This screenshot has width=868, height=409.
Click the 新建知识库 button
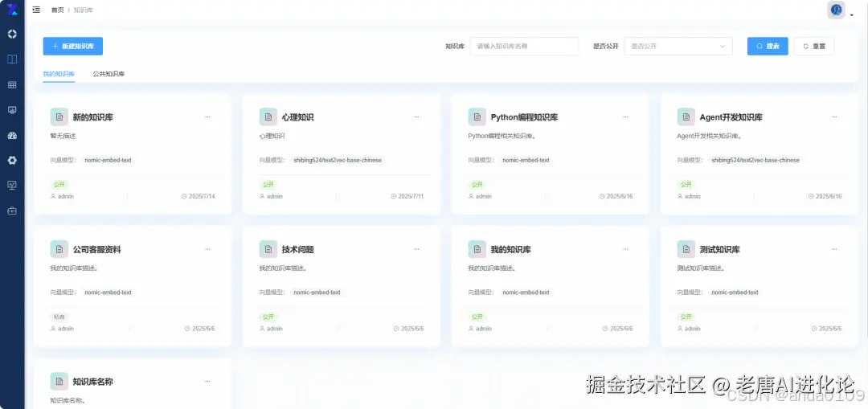[x=73, y=47]
